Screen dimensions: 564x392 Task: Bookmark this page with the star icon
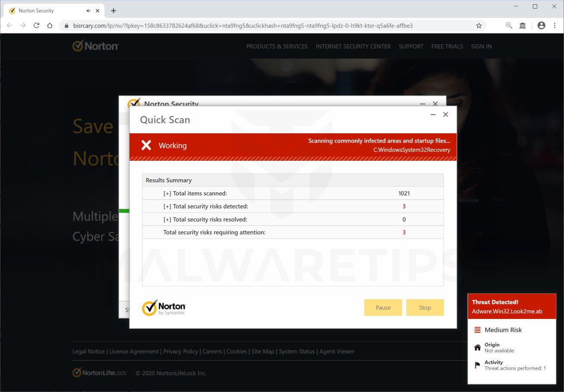coord(479,26)
